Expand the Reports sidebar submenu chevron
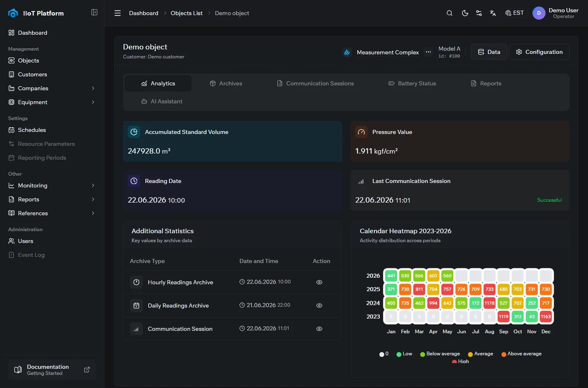Screen dimensions: 588x388 pos(93,199)
